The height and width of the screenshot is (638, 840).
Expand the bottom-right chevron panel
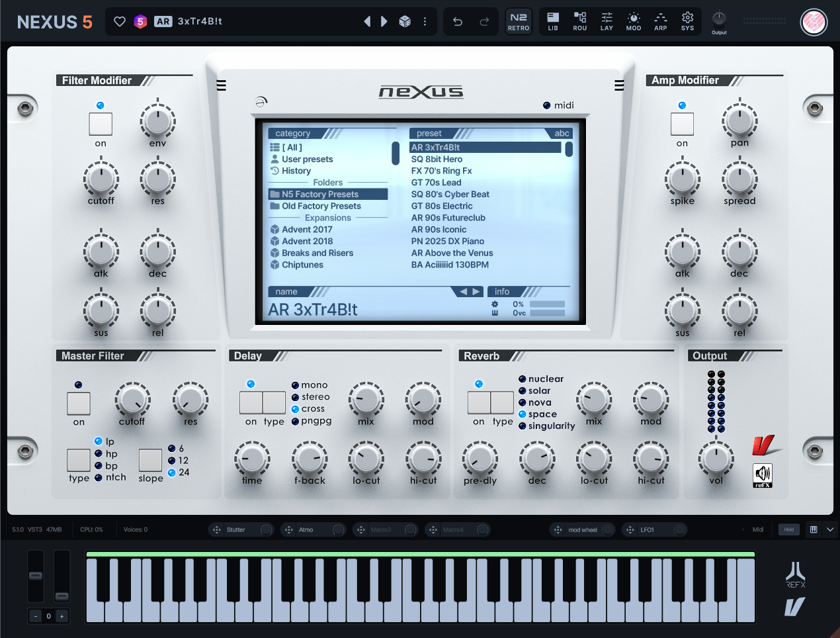pyautogui.click(x=830, y=529)
